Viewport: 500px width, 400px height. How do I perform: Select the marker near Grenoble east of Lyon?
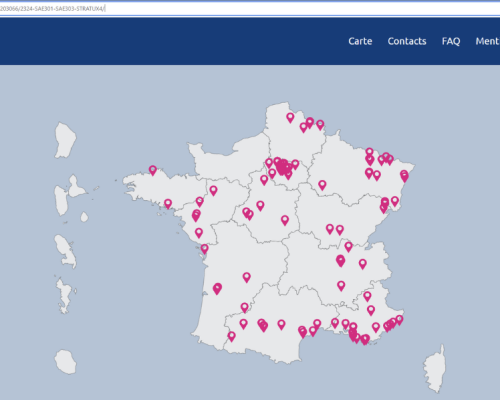[363, 264]
